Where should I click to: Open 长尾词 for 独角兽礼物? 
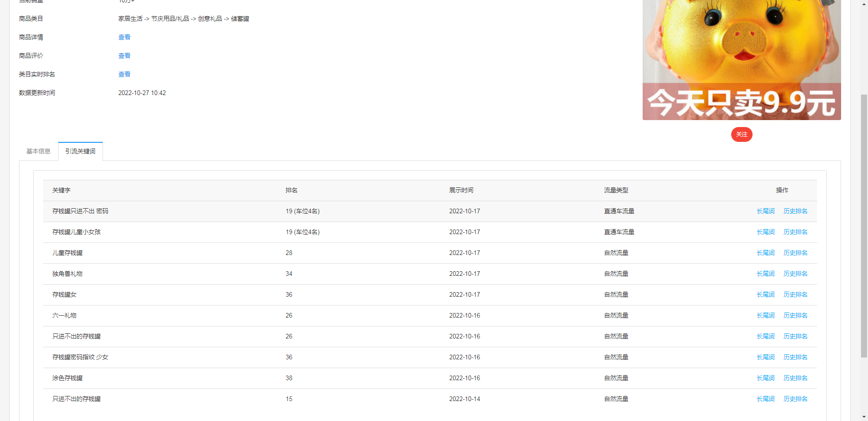[766, 274]
